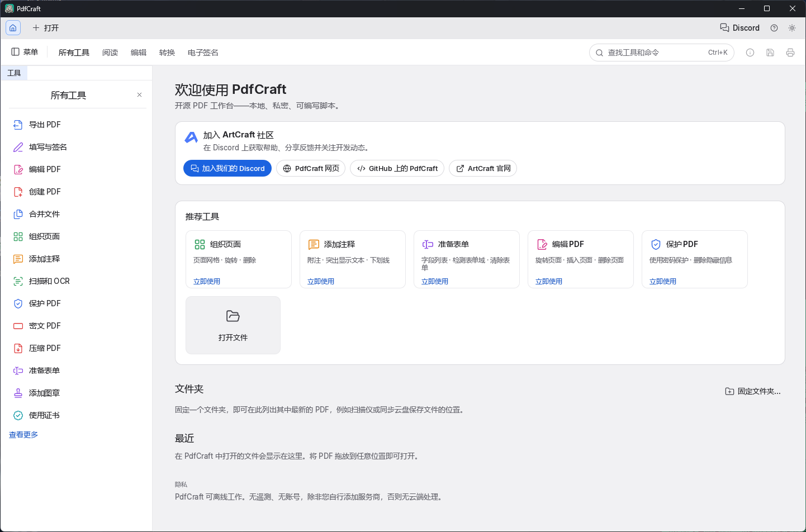
Task: Click the 查看更多 link
Action: click(23, 435)
